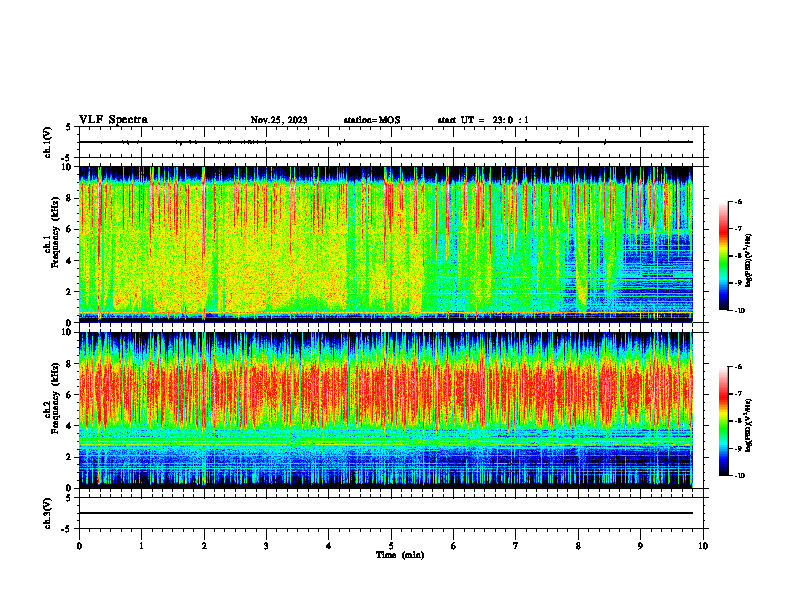Click time axis tick label "6"
Image resolution: width=792 pixels, height=612 pixels.
pyautogui.click(x=454, y=546)
